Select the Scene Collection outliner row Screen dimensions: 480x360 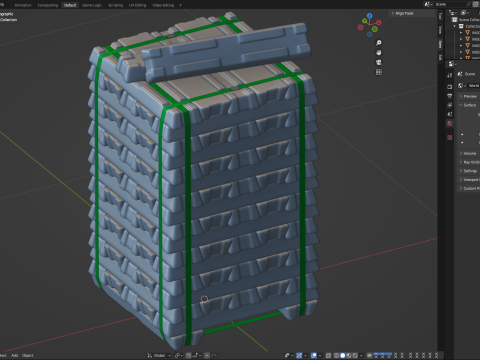tap(466, 20)
